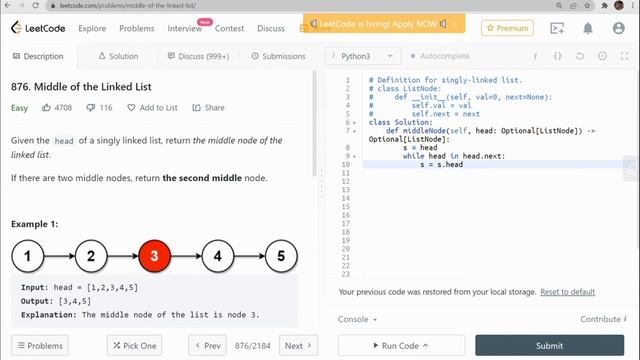Click the Contribute link
This screenshot has width=640, height=360.
point(603,319)
